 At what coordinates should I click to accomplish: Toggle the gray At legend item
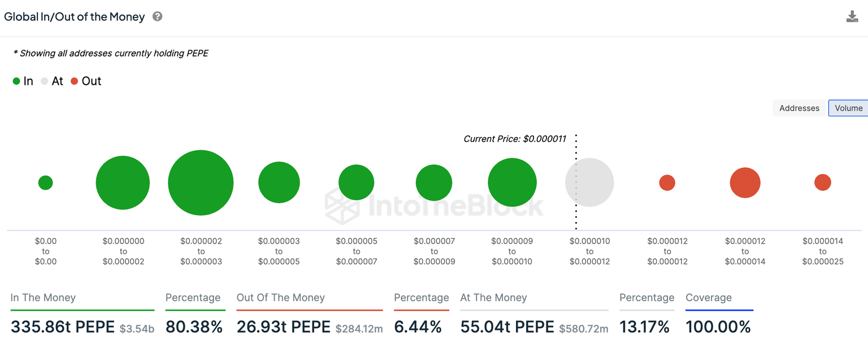(52, 81)
